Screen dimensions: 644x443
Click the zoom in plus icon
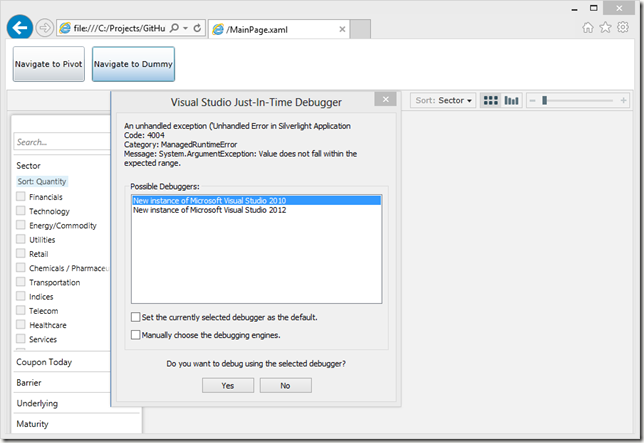pos(623,101)
